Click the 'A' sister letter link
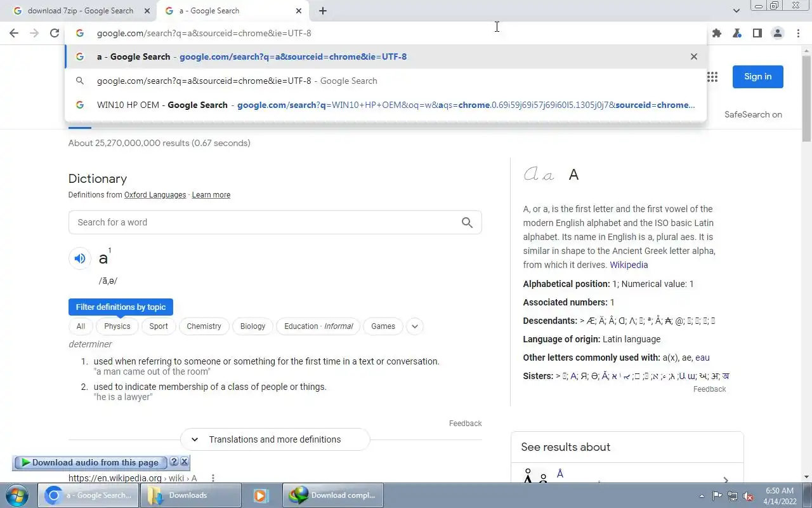This screenshot has height=508, width=812. click(573, 376)
